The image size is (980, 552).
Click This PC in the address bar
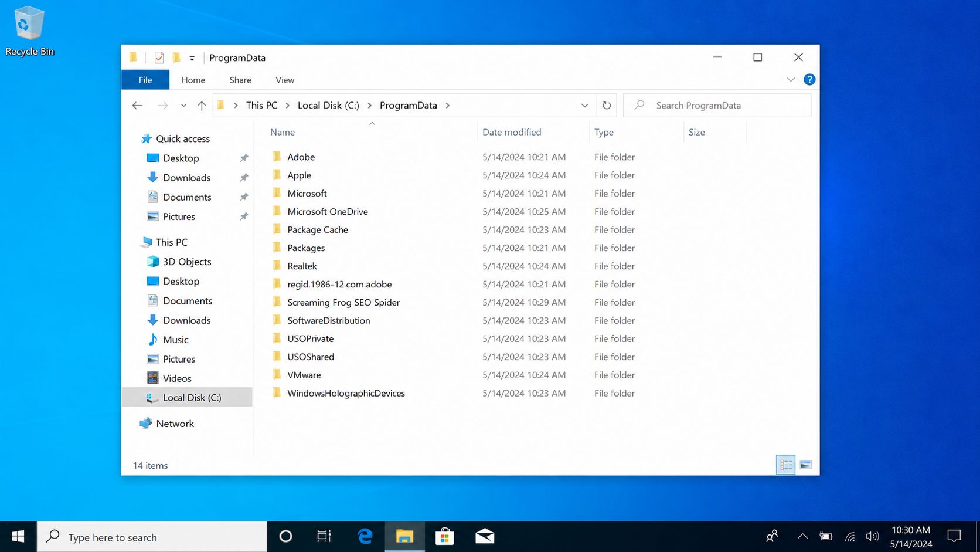tap(261, 106)
